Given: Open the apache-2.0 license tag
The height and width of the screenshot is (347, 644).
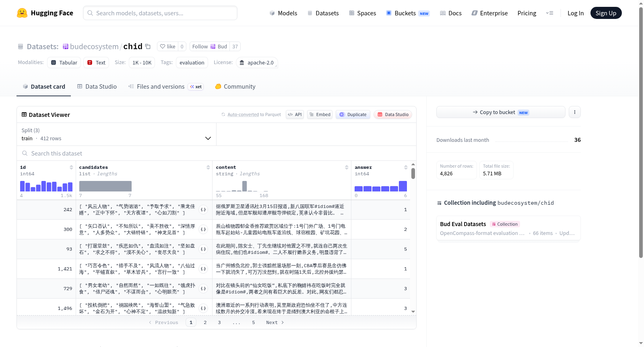Looking at the screenshot, I should [x=257, y=62].
